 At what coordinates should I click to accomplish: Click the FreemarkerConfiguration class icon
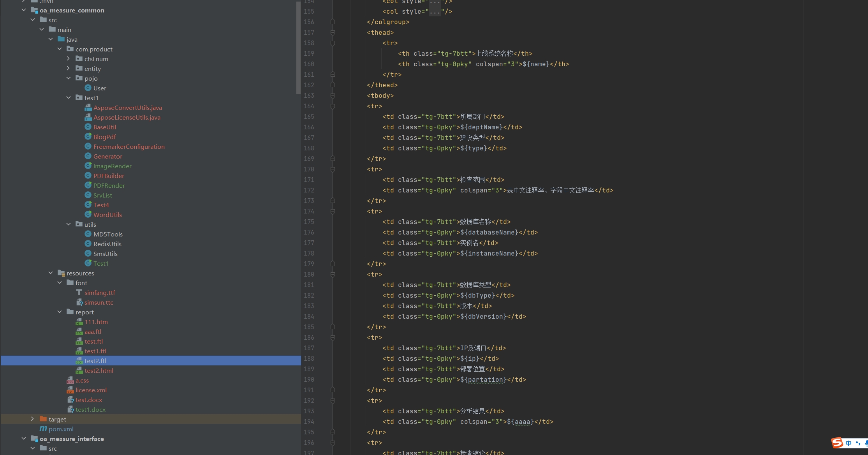(88, 146)
